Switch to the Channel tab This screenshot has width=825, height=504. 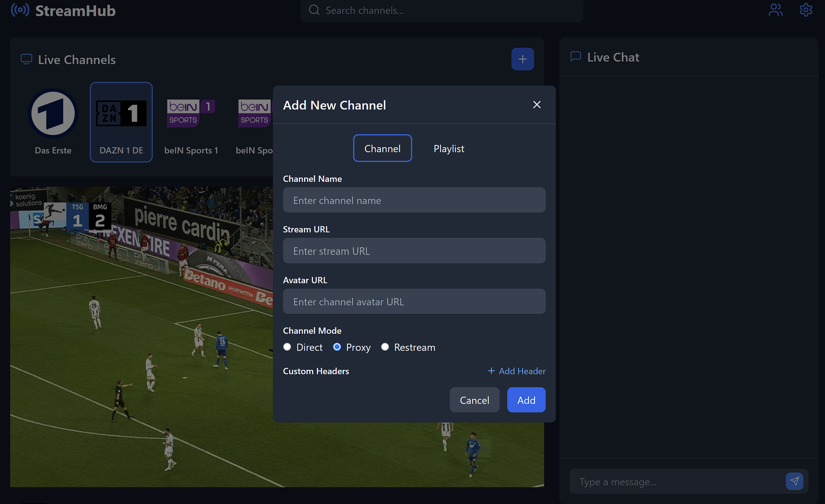382,148
